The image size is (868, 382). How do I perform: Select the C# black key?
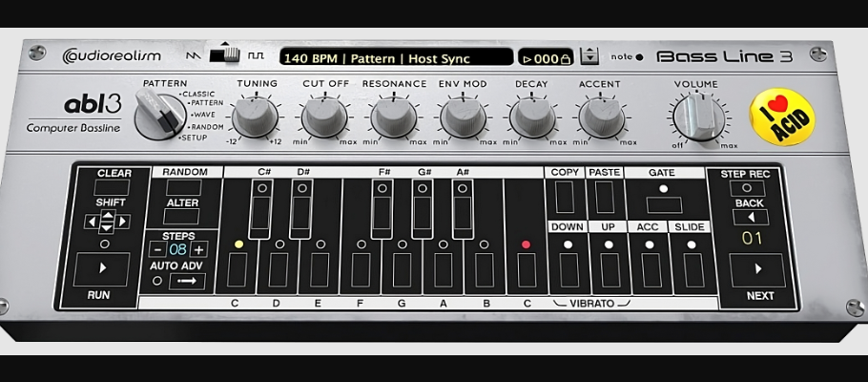261,214
